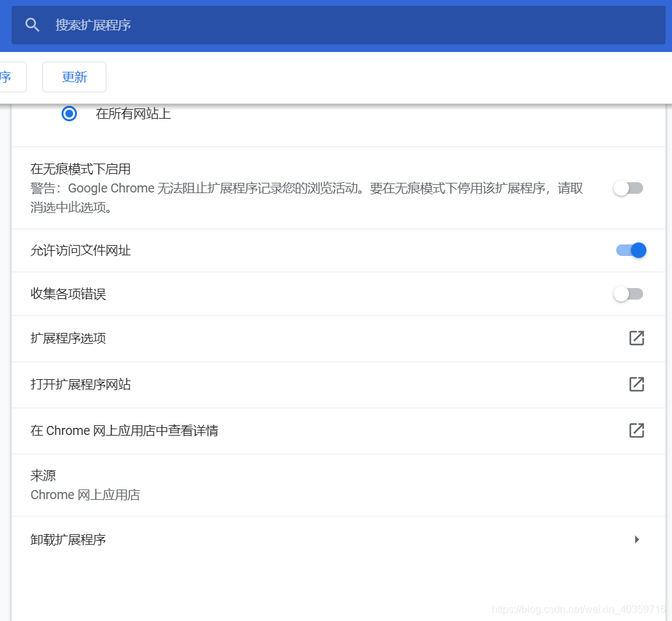Click the 卸载扩展程序 label
Viewport: 672px width, 621px height.
(68, 540)
